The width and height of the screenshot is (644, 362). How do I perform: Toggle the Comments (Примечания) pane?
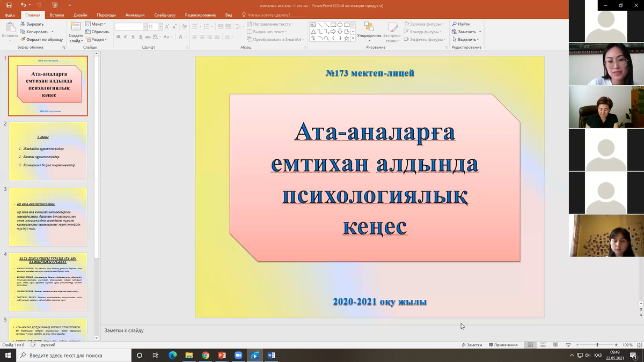point(503,345)
